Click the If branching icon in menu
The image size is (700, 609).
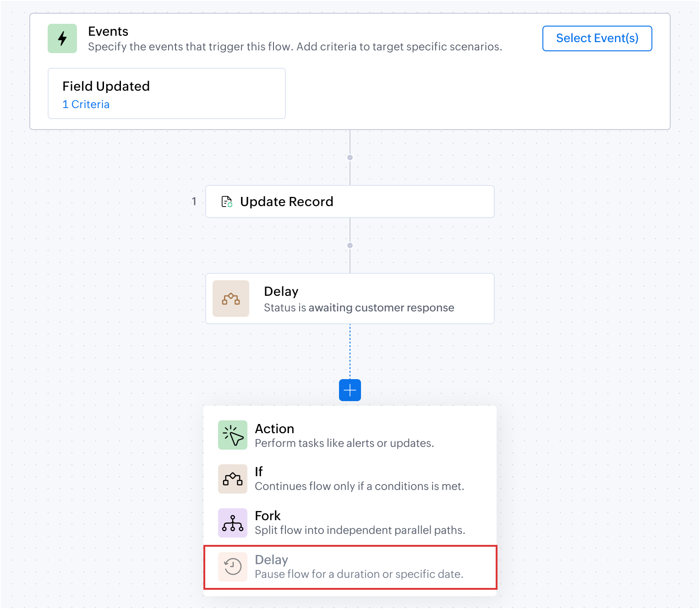click(233, 479)
